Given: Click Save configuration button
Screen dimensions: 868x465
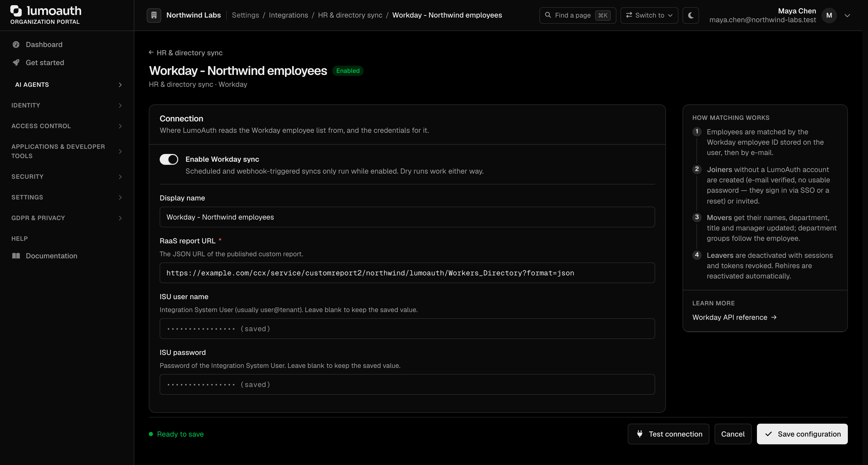Looking at the screenshot, I should click(802, 434).
